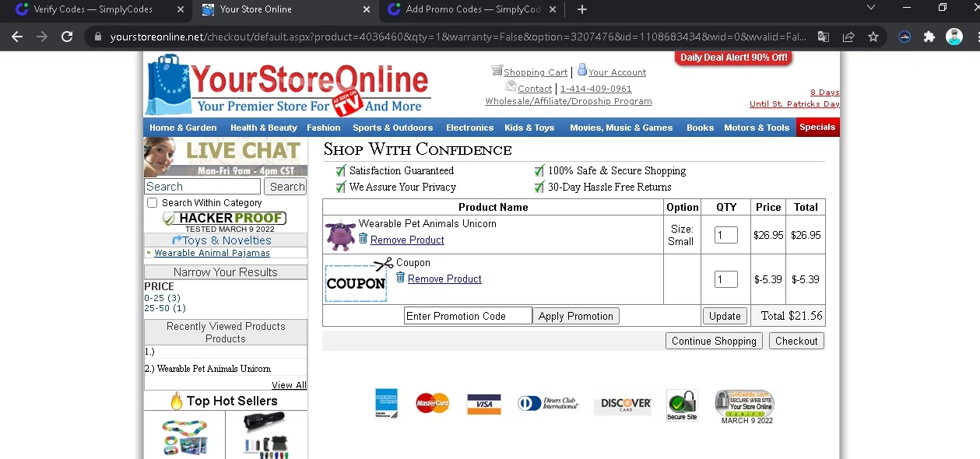This screenshot has height=459, width=980.
Task: Open the Kids & Toys menu
Action: click(x=529, y=128)
